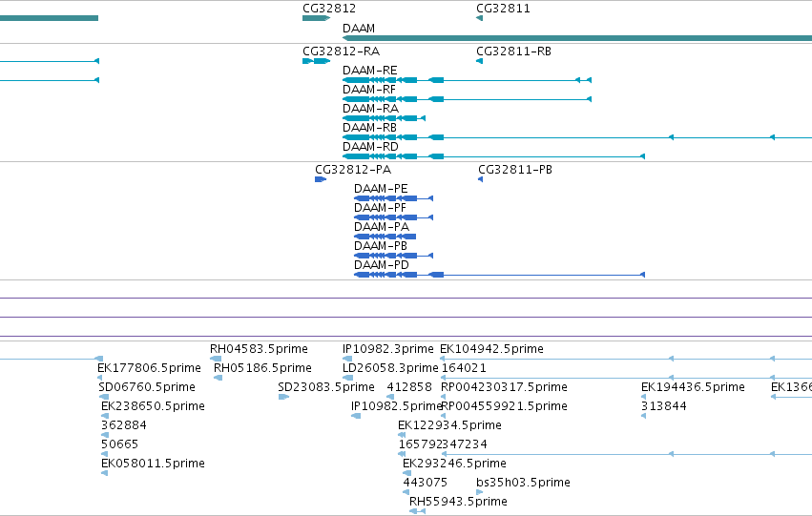This screenshot has height=516, width=812.
Task: Select feature 313844
Action: (664, 407)
